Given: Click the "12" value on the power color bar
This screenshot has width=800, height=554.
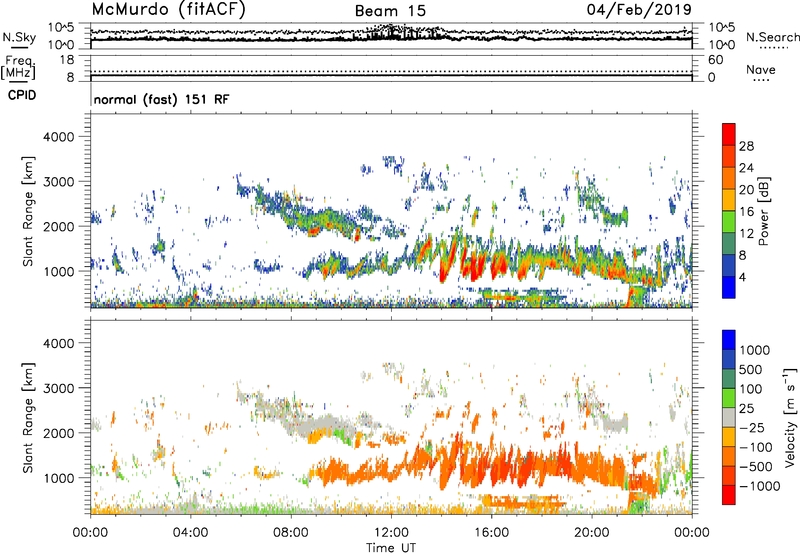Looking at the screenshot, I should tap(746, 234).
